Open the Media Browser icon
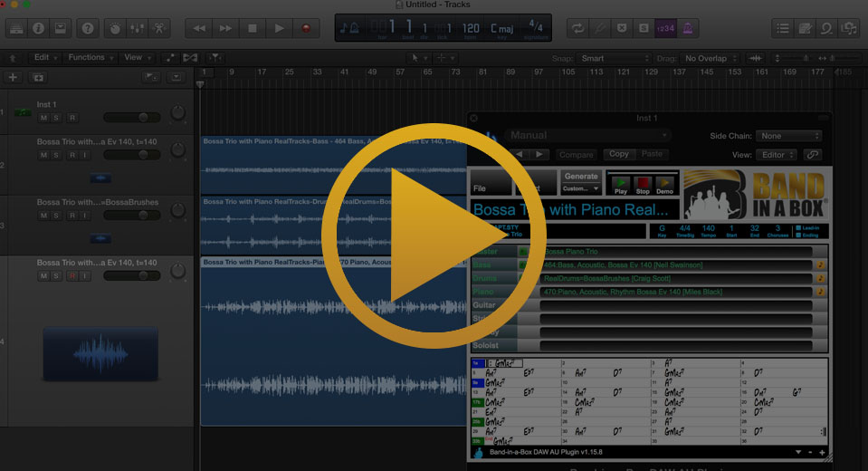The height and width of the screenshot is (471, 868). pos(849,28)
